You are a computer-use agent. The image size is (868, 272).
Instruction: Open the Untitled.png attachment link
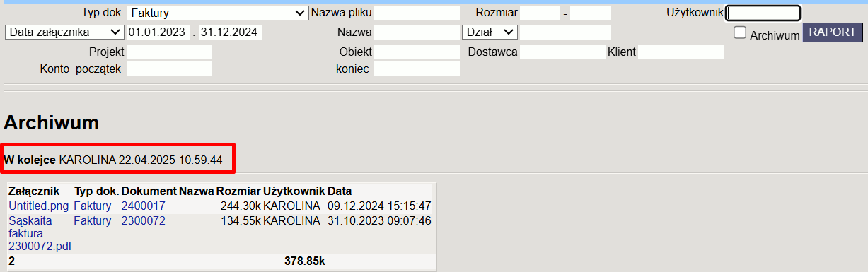pos(39,206)
